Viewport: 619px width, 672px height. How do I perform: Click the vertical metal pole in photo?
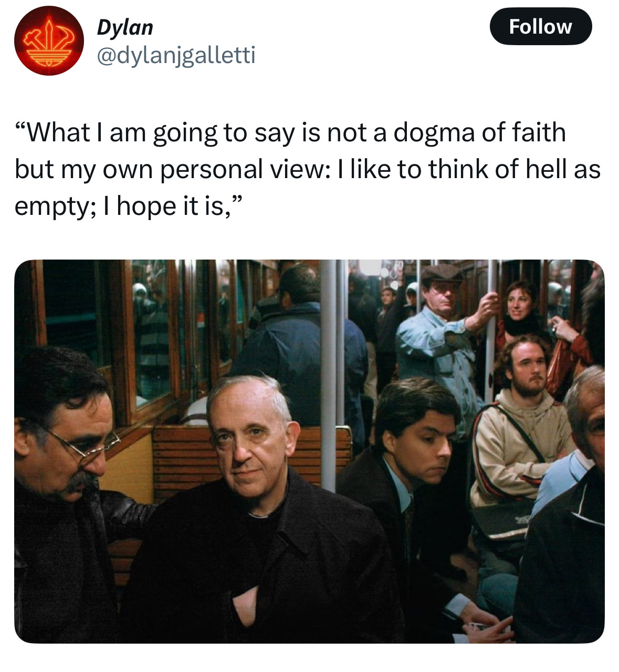[x=328, y=376]
